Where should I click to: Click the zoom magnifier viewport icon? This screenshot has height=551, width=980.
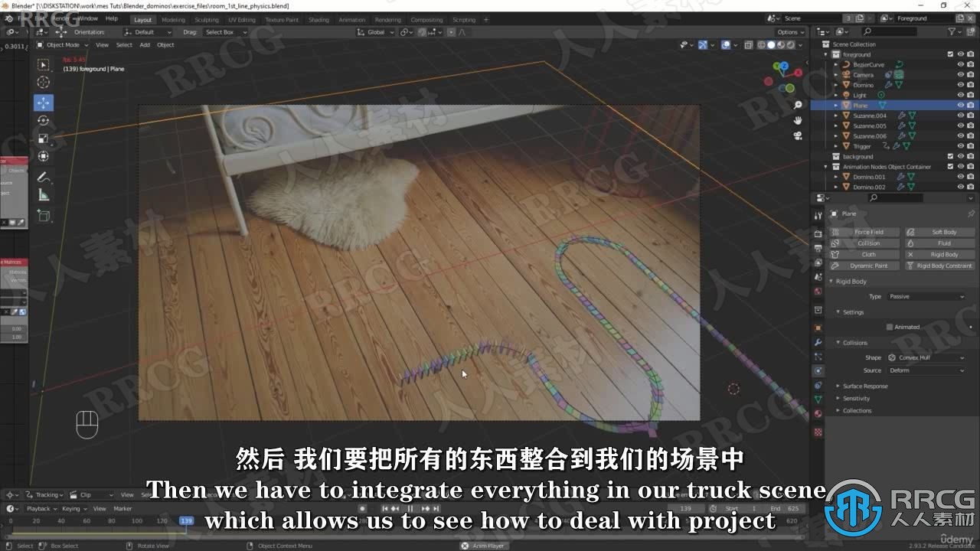coord(798,105)
